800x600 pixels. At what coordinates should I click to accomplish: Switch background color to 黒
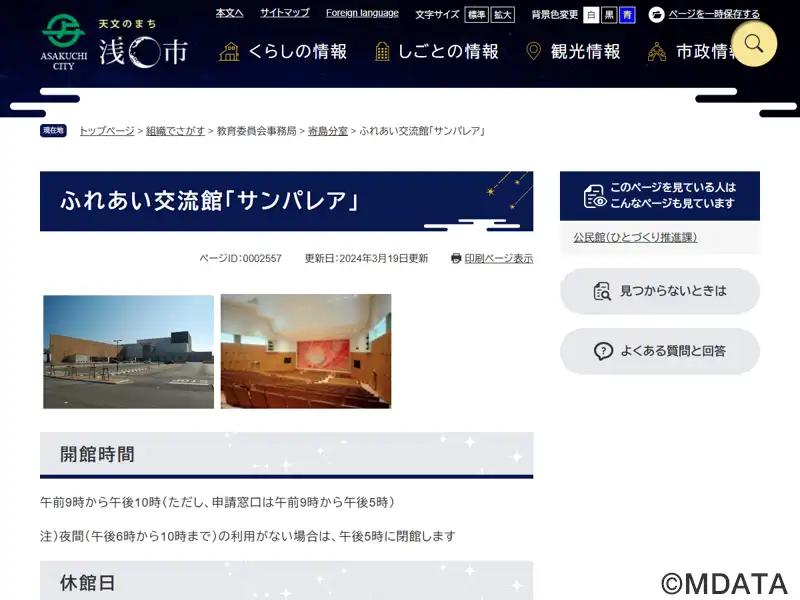click(x=609, y=15)
